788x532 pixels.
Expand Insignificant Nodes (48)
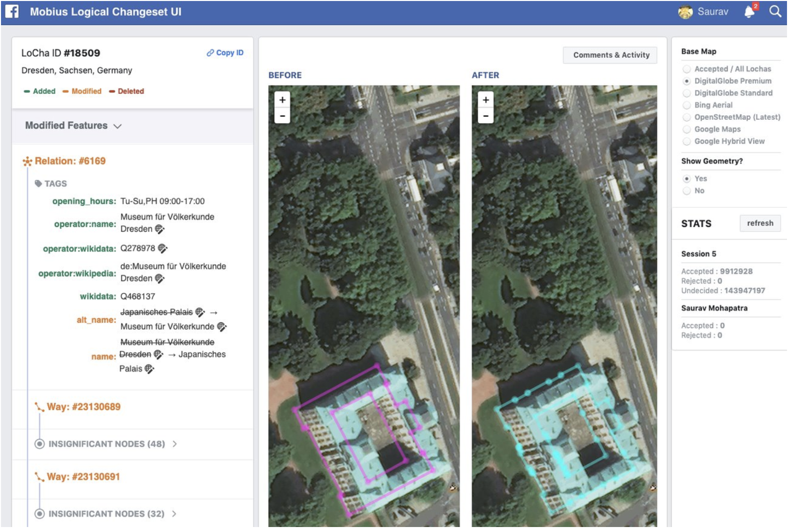(x=175, y=444)
